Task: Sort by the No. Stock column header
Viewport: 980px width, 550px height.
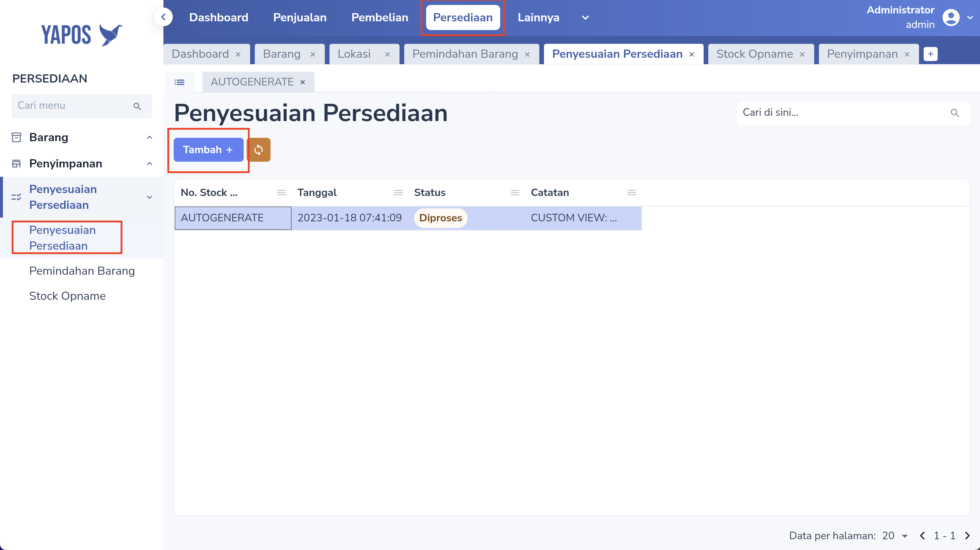Action: coord(209,193)
